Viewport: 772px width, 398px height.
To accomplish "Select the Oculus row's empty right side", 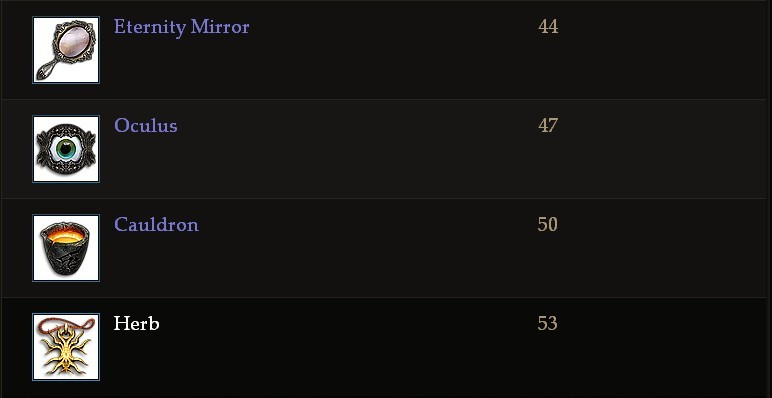I will tap(667, 149).
